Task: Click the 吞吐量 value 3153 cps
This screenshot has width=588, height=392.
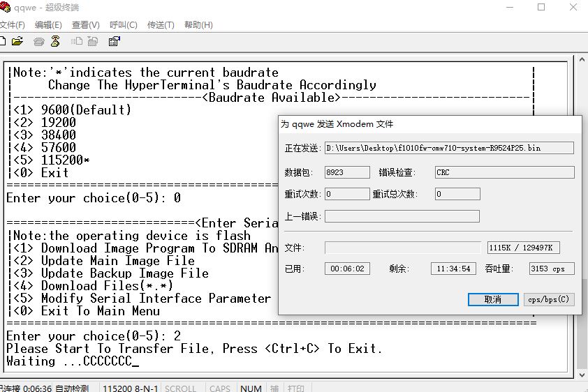Action: 552,269
